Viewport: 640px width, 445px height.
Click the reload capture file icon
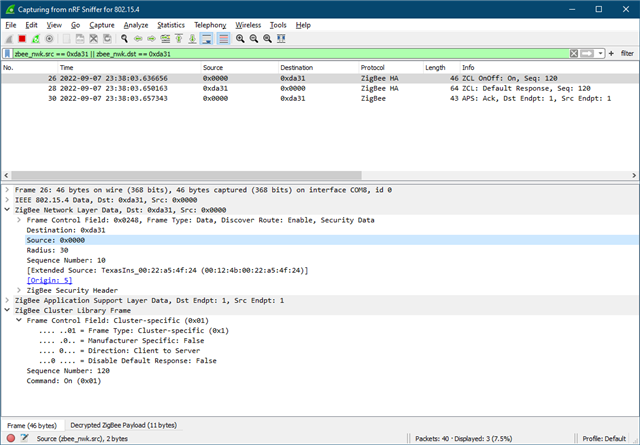pyautogui.click(x=107, y=39)
